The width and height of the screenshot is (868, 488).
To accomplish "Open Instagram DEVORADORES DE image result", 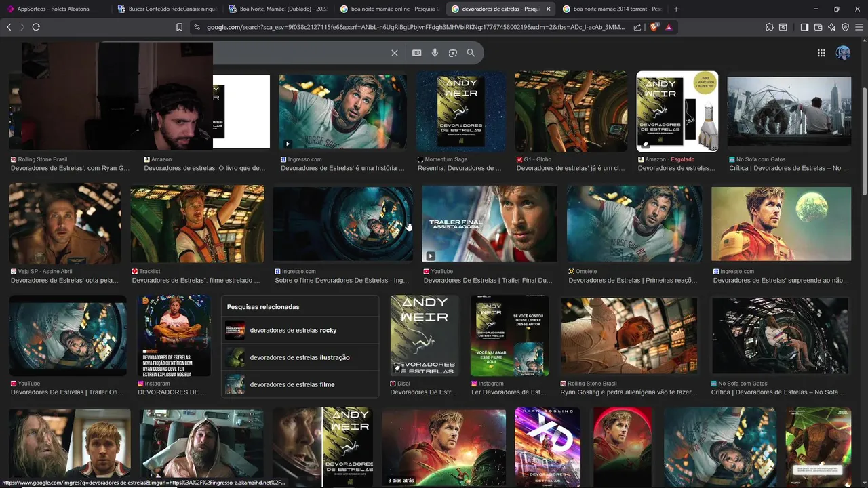I will 174,335.
